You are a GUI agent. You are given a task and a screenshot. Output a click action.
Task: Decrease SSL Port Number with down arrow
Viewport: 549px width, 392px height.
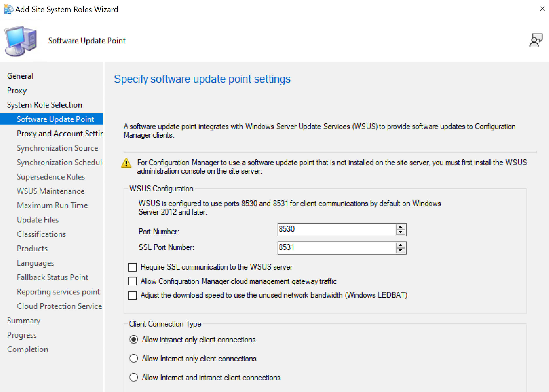(400, 251)
